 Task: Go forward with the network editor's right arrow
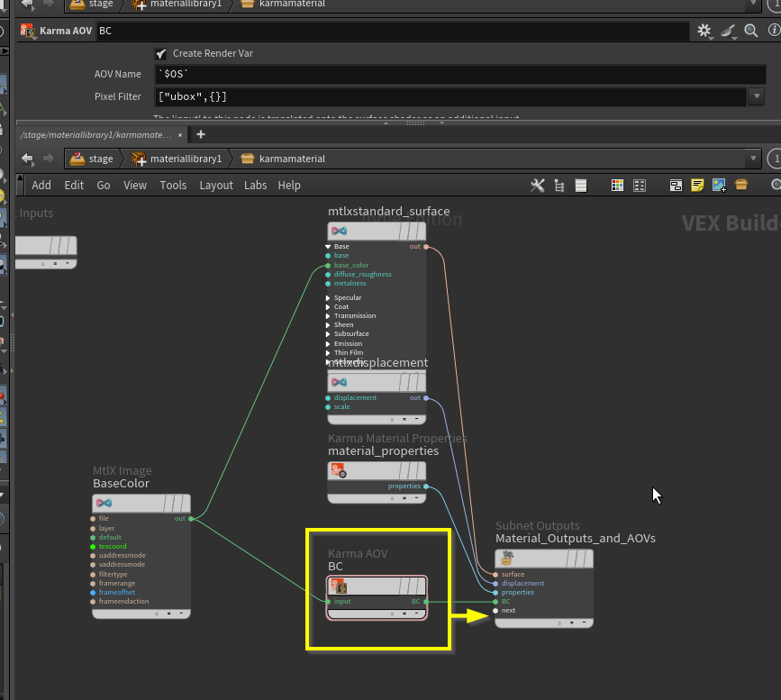(49, 159)
